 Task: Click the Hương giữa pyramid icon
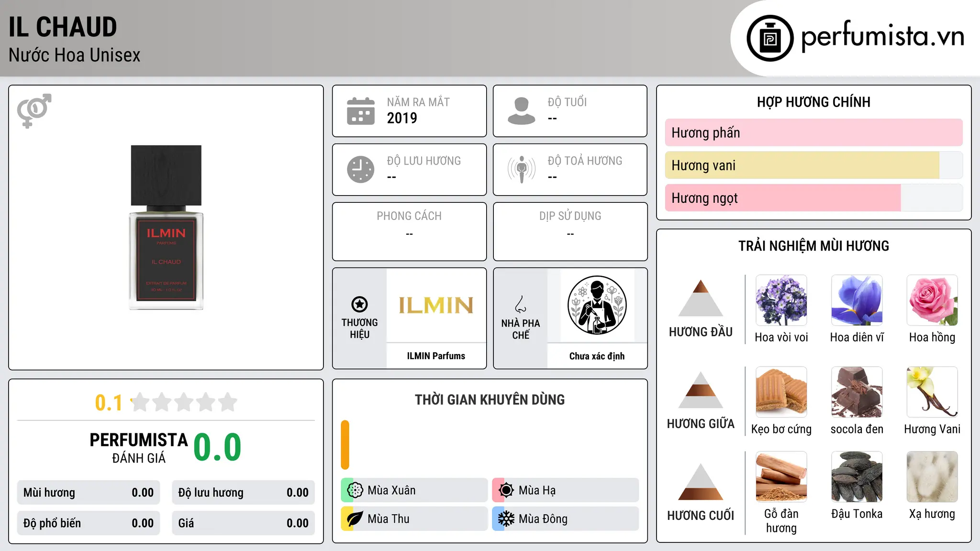click(x=701, y=390)
